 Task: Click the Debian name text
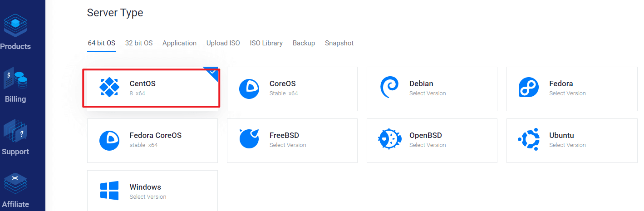pyautogui.click(x=421, y=84)
